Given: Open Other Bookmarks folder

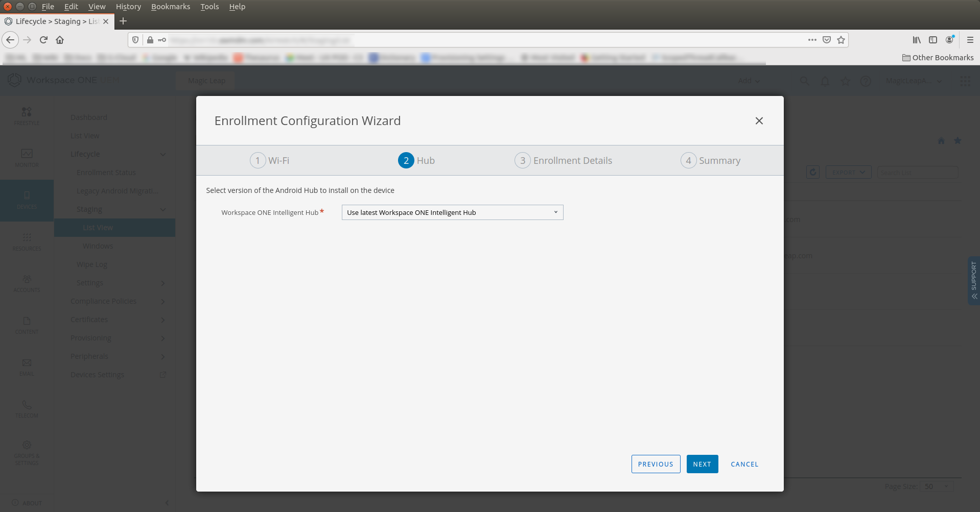Looking at the screenshot, I should click(x=938, y=58).
